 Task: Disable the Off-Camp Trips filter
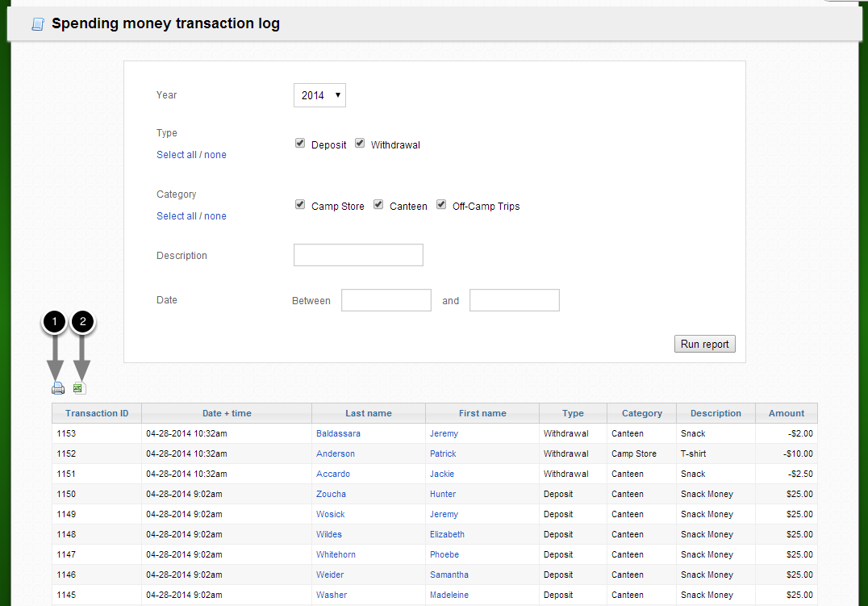(440, 204)
